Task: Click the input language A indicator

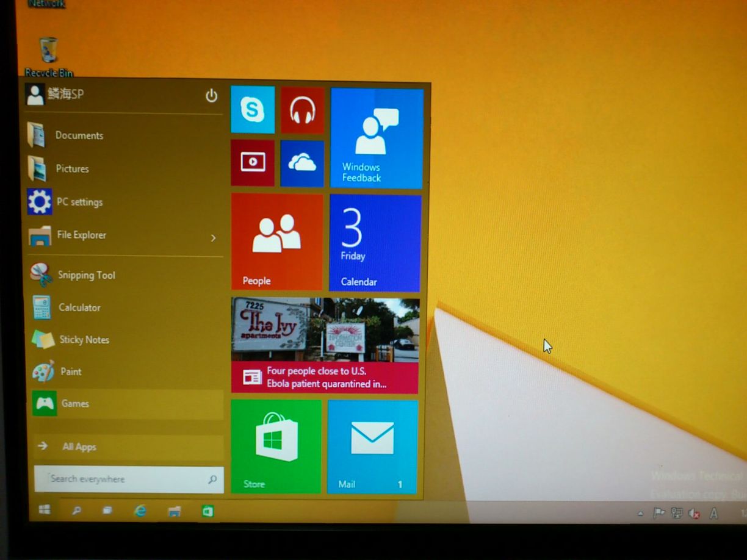Action: point(713,514)
